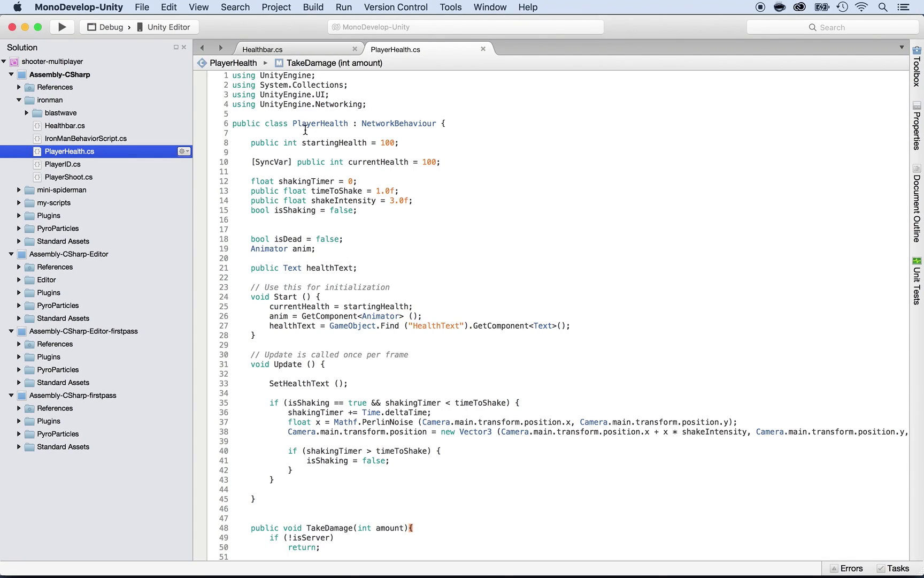Open the Version Control menu

pos(395,7)
